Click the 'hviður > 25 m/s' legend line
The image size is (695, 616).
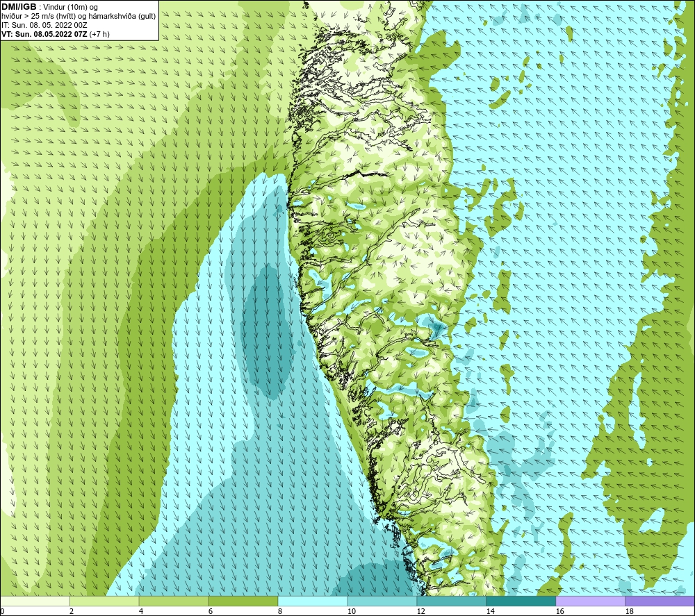[79, 17]
